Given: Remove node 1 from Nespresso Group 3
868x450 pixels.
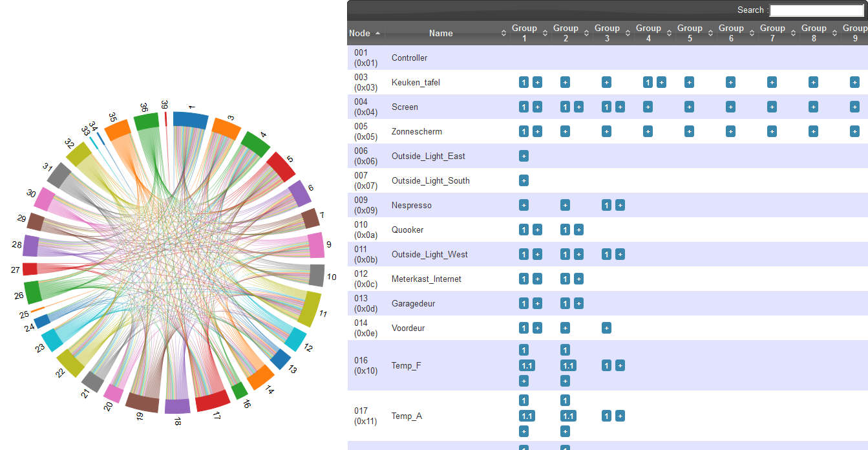Looking at the screenshot, I should click(606, 205).
